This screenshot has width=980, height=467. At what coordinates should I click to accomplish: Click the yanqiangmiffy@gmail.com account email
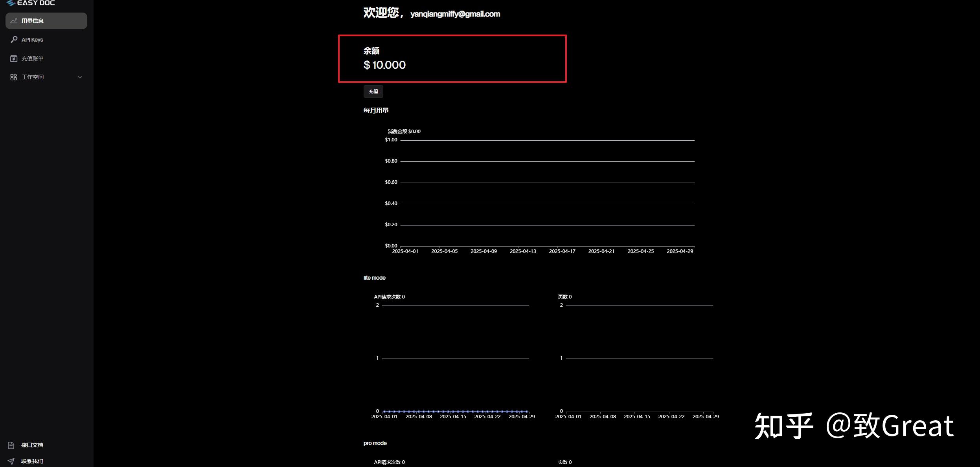[x=455, y=14]
